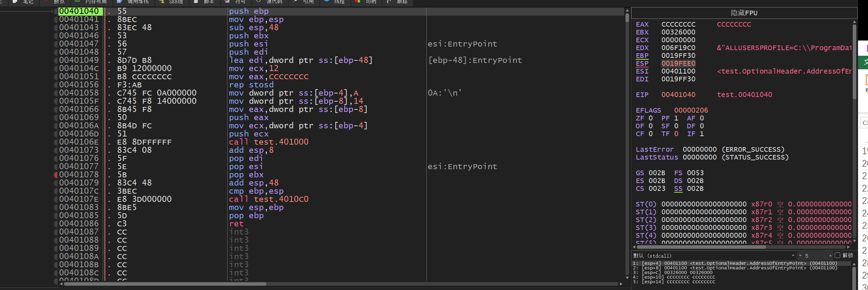Select the 'call test.401000' instruction
This screenshot has width=868, height=290.
[x=268, y=142]
